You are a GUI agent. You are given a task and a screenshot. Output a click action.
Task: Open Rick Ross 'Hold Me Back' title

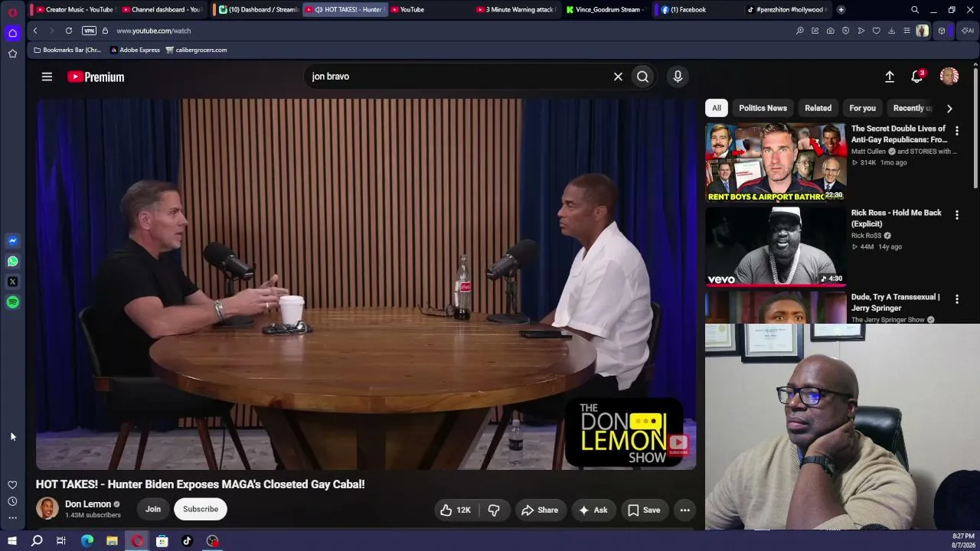click(896, 218)
